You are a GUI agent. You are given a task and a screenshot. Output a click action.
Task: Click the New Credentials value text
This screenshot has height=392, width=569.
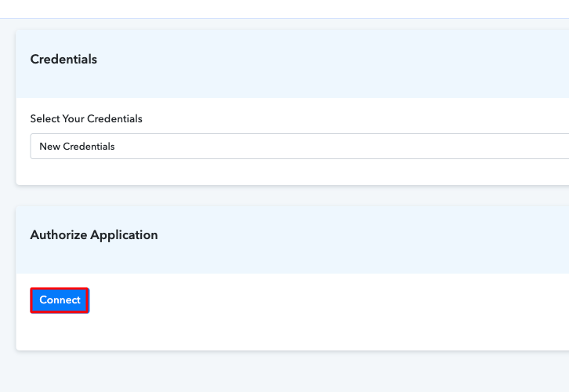pyautogui.click(x=77, y=147)
